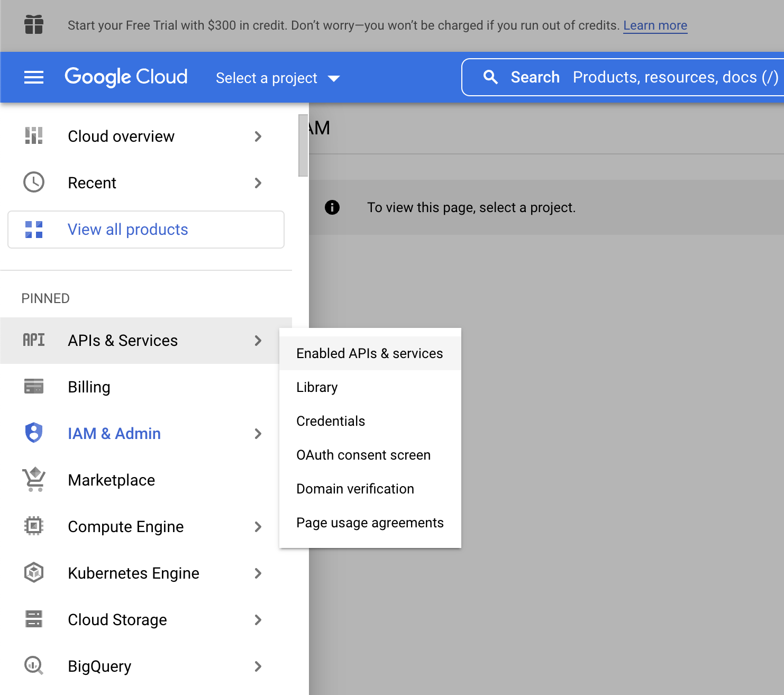Click the Kubernetes Engine hexagon icon
The height and width of the screenshot is (695, 784).
pos(34,573)
